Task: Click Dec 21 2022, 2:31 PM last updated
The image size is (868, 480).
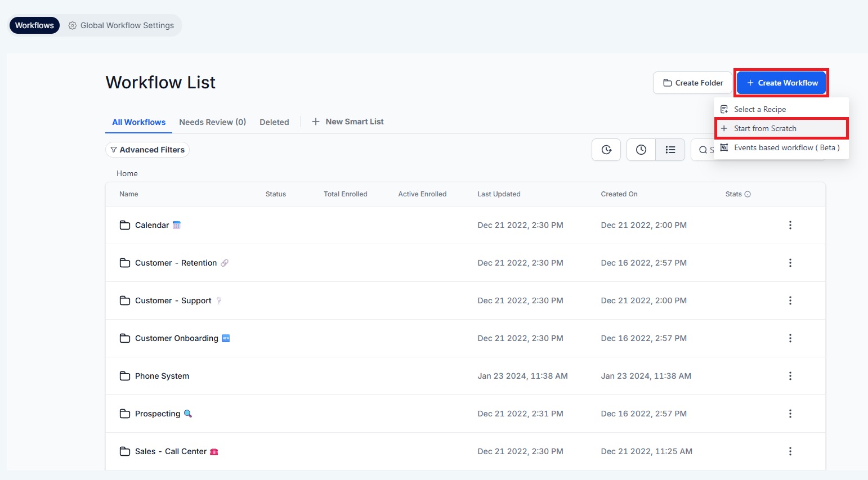Action: [x=520, y=414]
